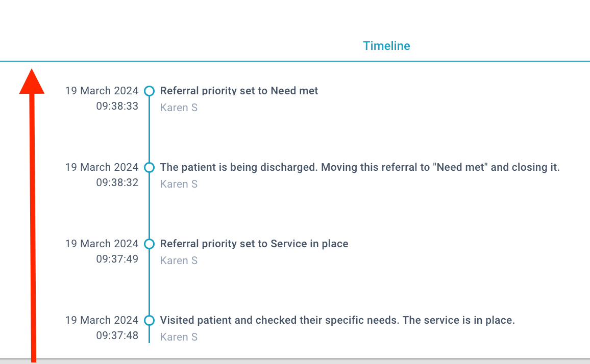Open the Timeline tab
This screenshot has height=364, width=590.
pos(386,46)
